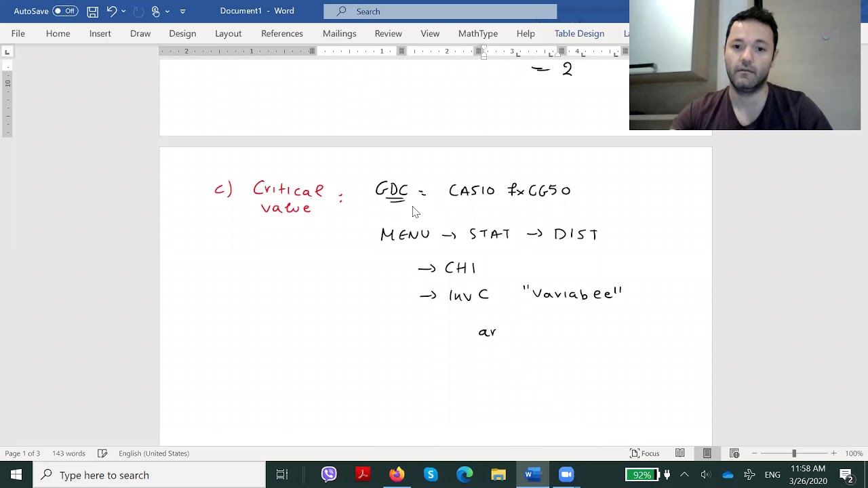
Task: Open word count showing 143 words
Action: pos(68,453)
